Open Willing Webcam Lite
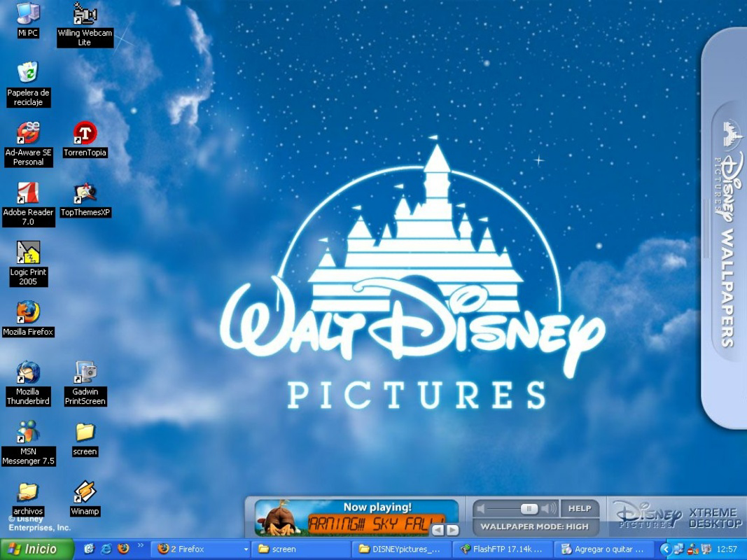747x560 pixels. tap(85, 15)
